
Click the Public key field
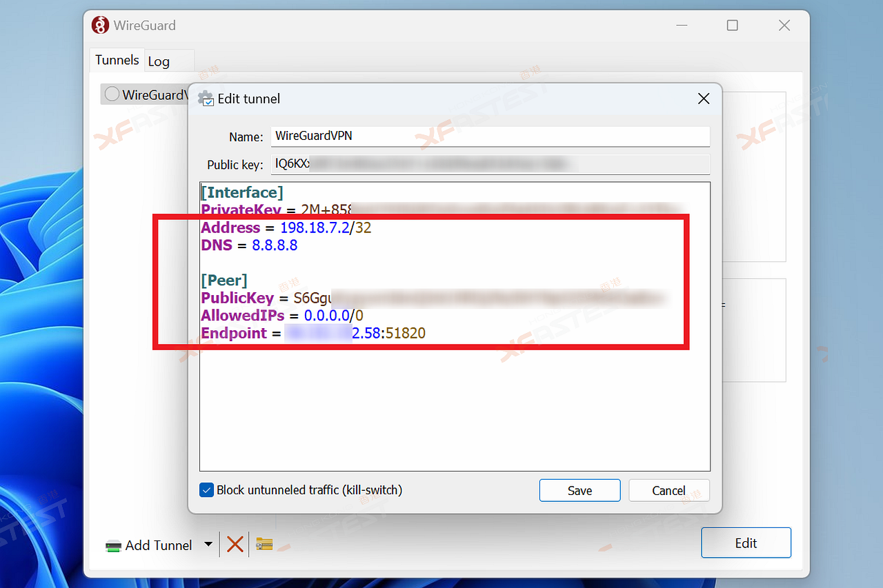pos(490,164)
